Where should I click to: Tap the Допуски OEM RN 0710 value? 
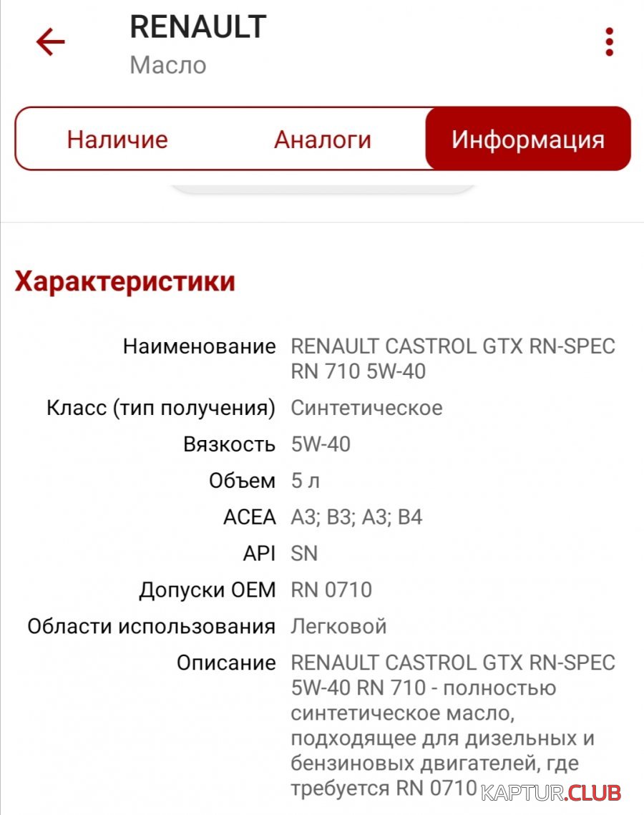pyautogui.click(x=331, y=590)
